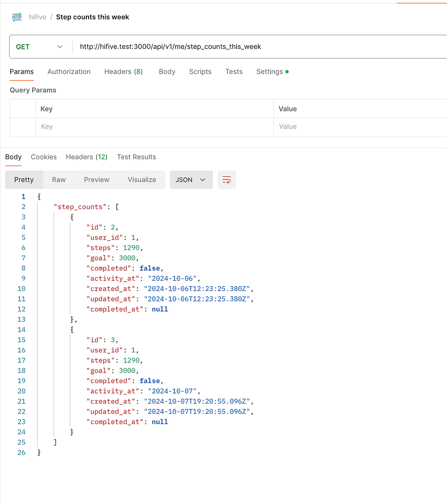Select the request Body tab beside Scripts
The width and height of the screenshot is (447, 504).
[167, 72]
